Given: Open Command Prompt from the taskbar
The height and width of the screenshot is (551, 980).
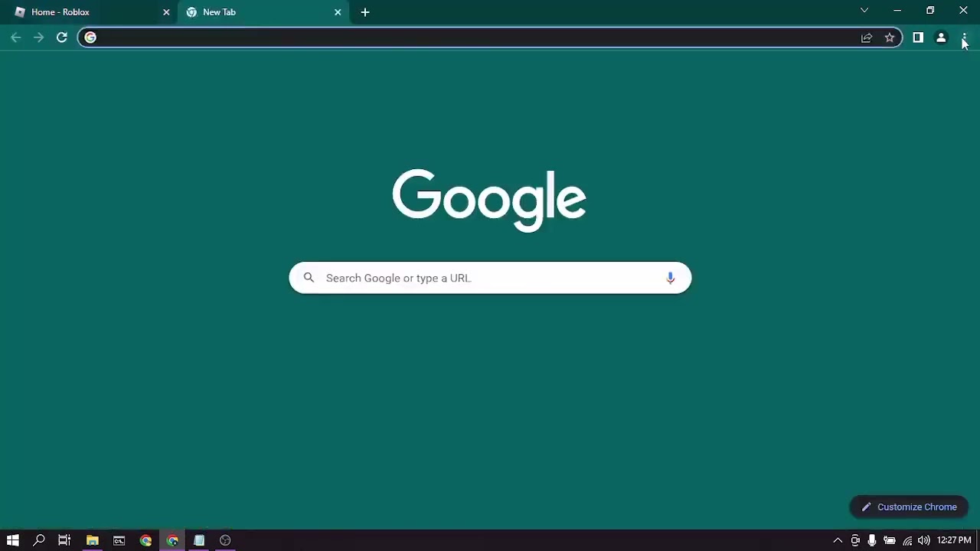Looking at the screenshot, I should [119, 540].
